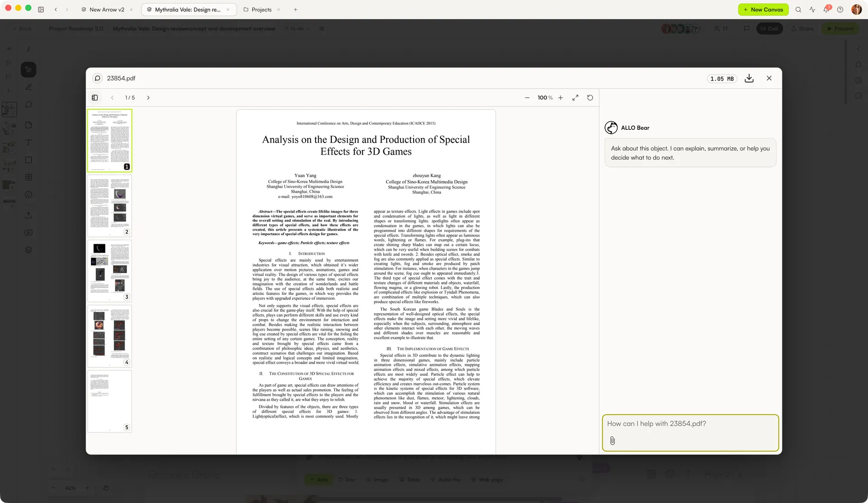
Task: Open the To-do status dropdown
Action: click(297, 28)
